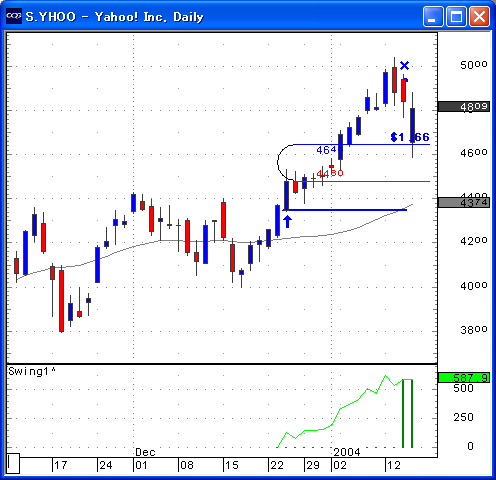Click the date label 01 on time axis
The width and height of the screenshot is (496, 480).
(x=141, y=465)
